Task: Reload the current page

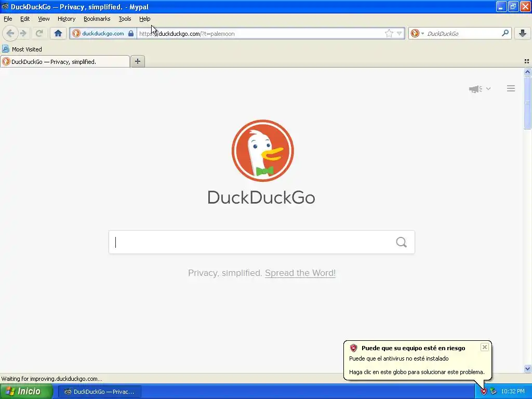Action: 39,33
